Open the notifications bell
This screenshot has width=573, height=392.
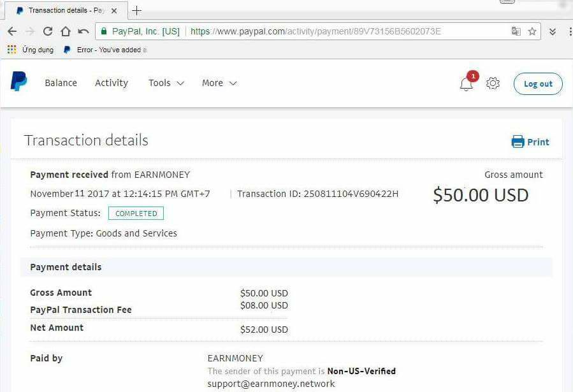(x=467, y=83)
